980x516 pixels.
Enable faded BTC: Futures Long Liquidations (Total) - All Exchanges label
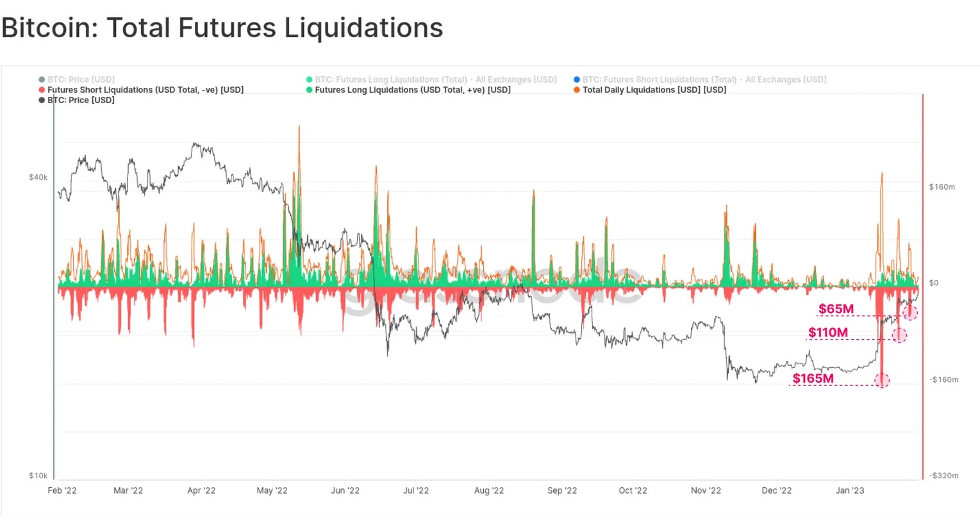point(436,80)
